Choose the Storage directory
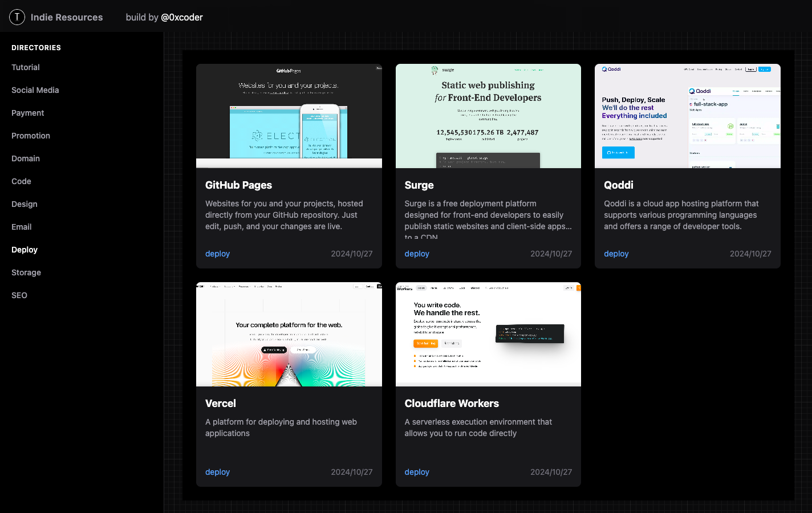The height and width of the screenshot is (513, 812). [x=26, y=272]
